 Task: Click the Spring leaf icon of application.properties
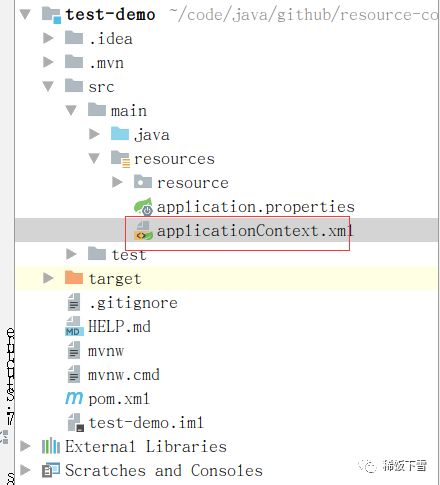coord(143,207)
